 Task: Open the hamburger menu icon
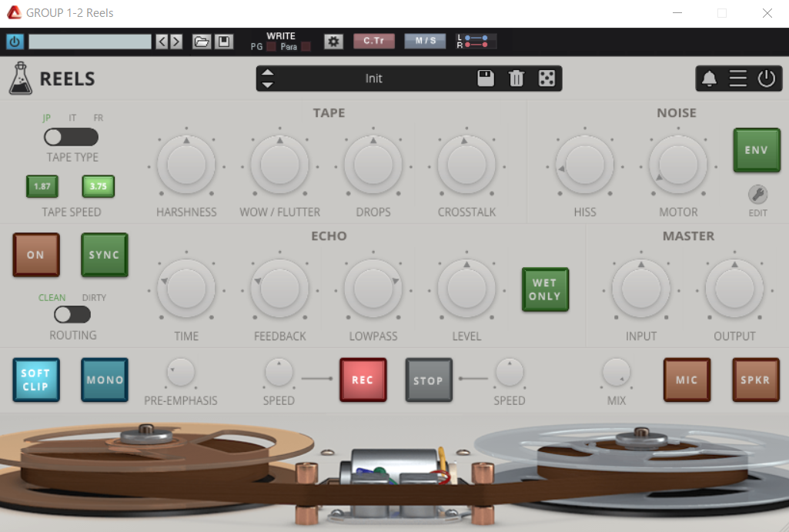[x=737, y=79]
